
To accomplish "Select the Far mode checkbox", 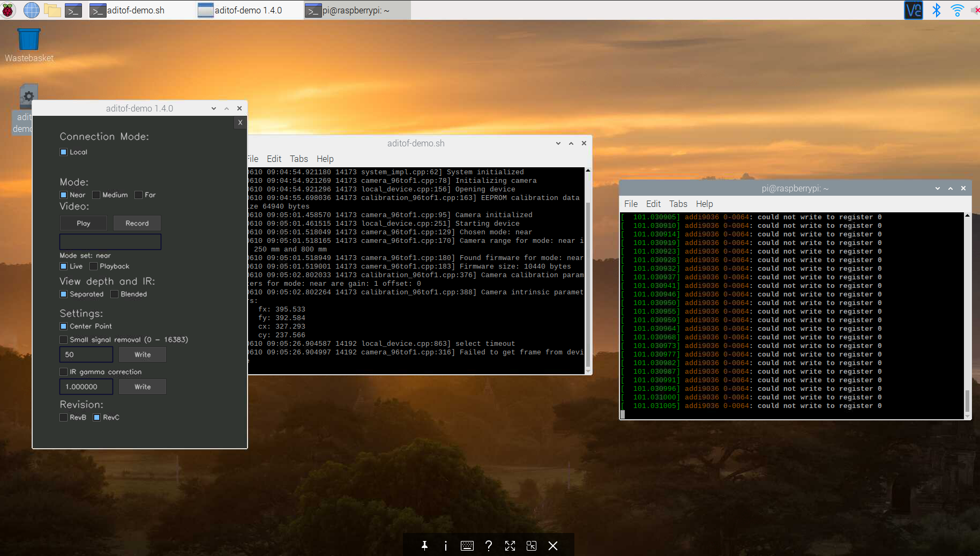I will tap(138, 195).
